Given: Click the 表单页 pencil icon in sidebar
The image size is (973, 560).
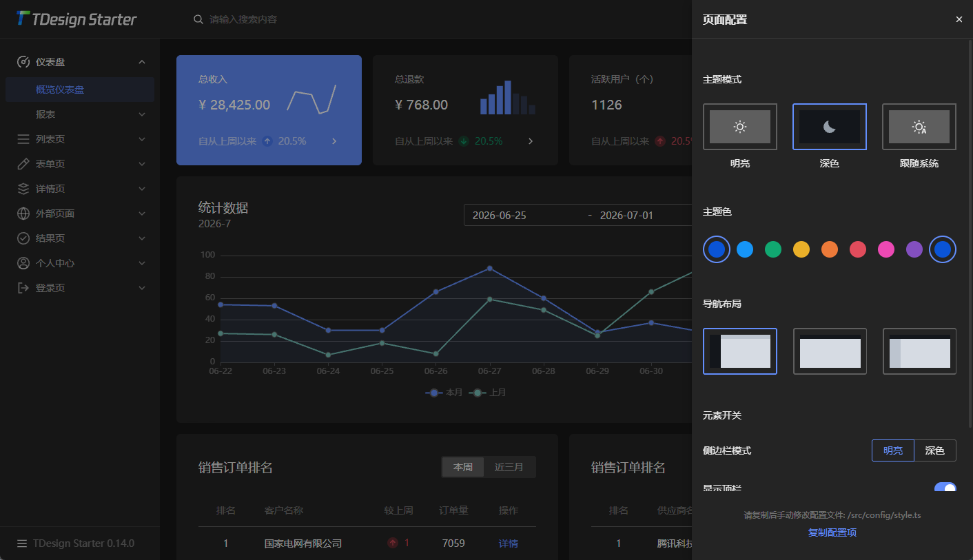Looking at the screenshot, I should (23, 164).
